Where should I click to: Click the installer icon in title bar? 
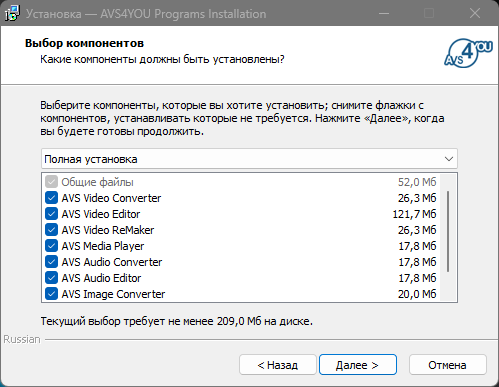12,14
